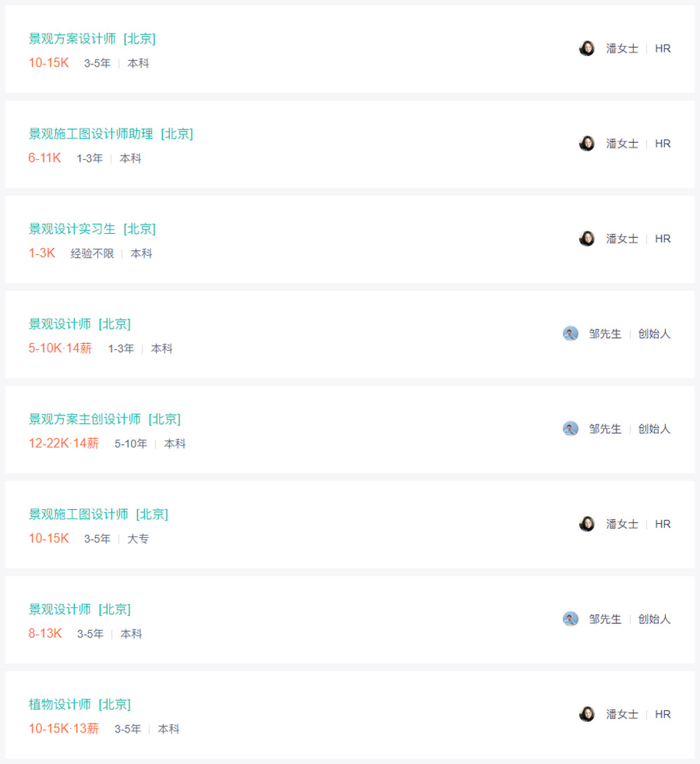Click the 潘女士 name in the 植物设计师 row
This screenshot has height=764, width=700.
[622, 714]
